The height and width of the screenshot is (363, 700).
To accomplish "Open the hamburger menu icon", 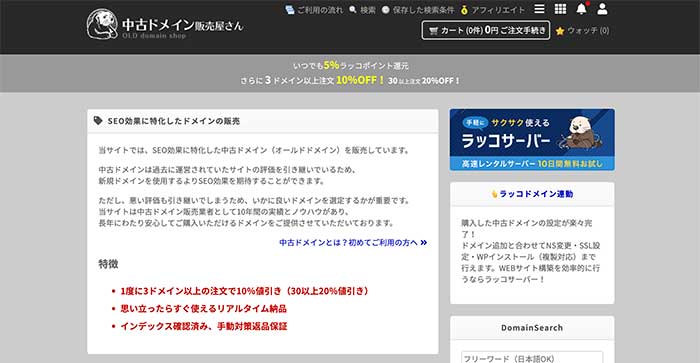I will click(539, 9).
